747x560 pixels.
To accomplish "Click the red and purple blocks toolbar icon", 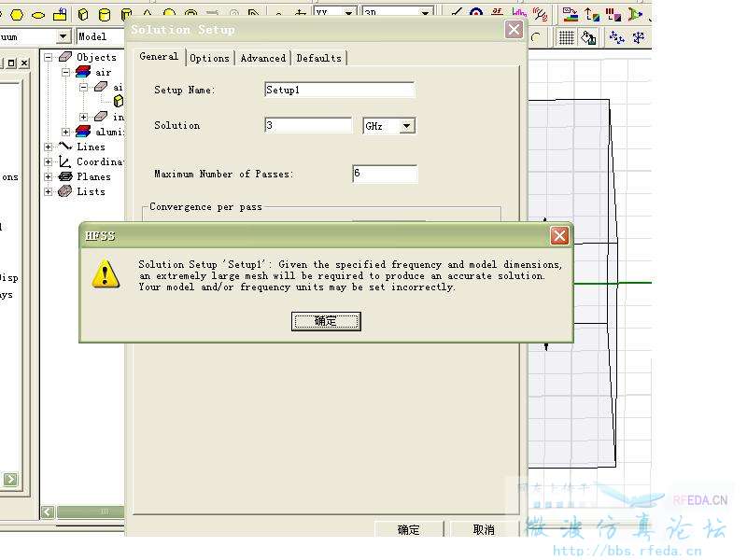I will tap(613, 14).
